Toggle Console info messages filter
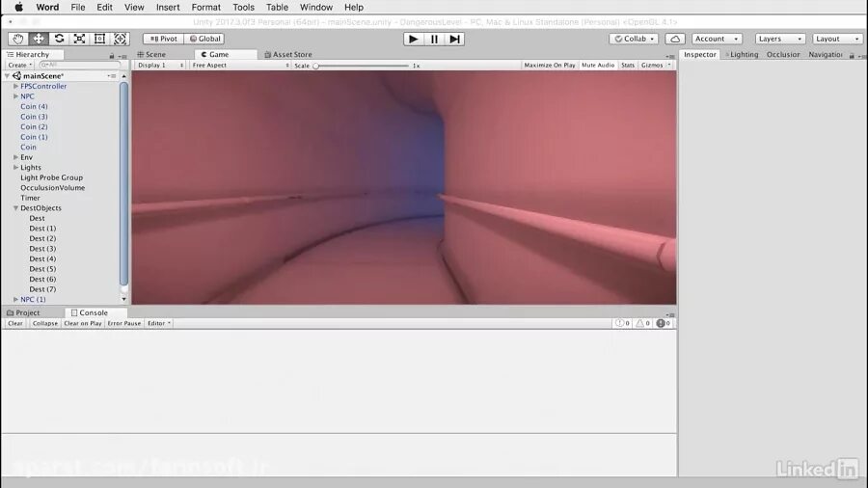This screenshot has width=868, height=488. point(622,323)
